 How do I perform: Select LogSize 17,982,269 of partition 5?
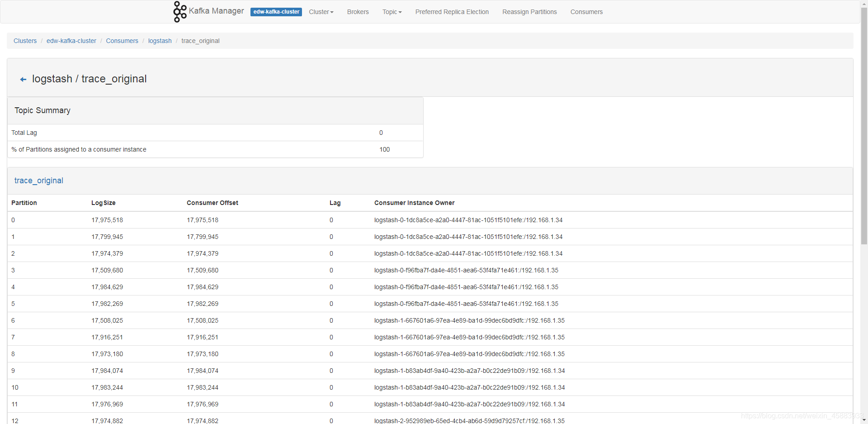[107, 304]
